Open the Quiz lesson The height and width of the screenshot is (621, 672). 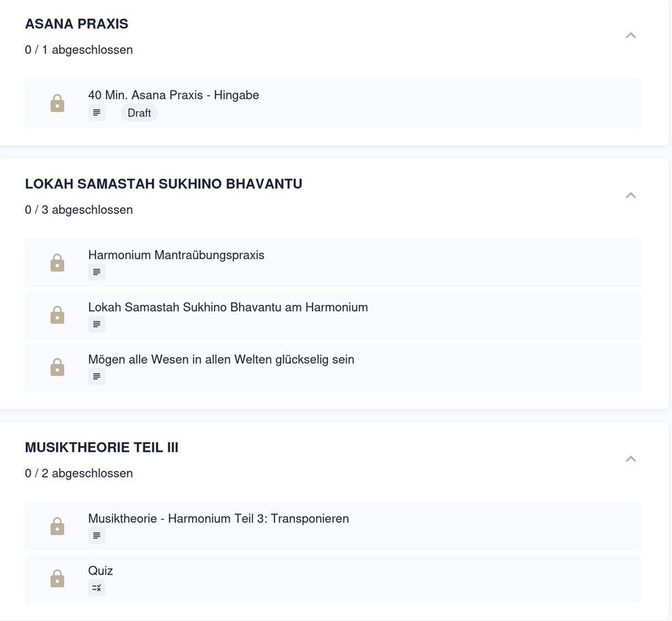pos(101,570)
